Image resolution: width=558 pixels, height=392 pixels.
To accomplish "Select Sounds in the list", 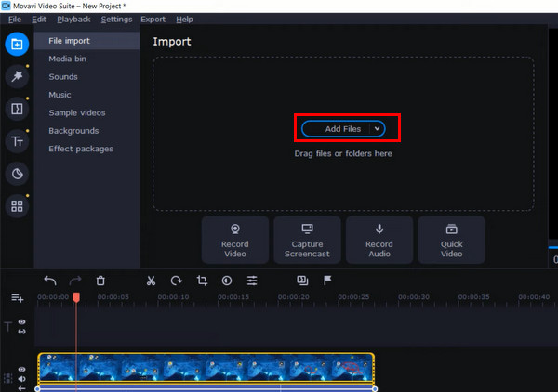I will pyautogui.click(x=86, y=77).
